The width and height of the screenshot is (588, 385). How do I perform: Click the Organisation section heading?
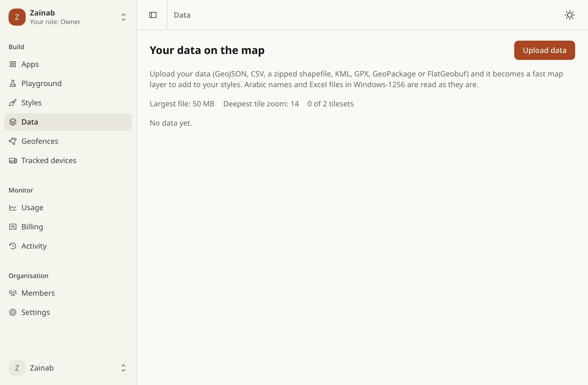point(28,276)
